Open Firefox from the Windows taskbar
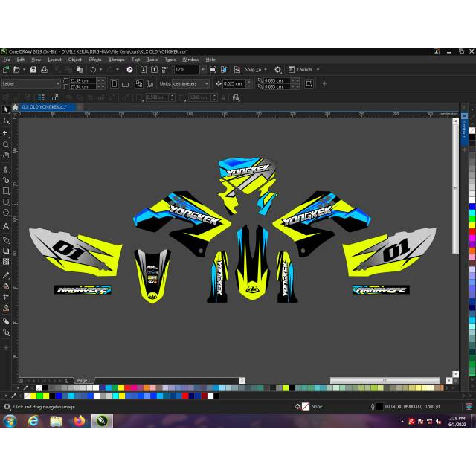Viewport: 476px width, 476px height. (x=79, y=421)
